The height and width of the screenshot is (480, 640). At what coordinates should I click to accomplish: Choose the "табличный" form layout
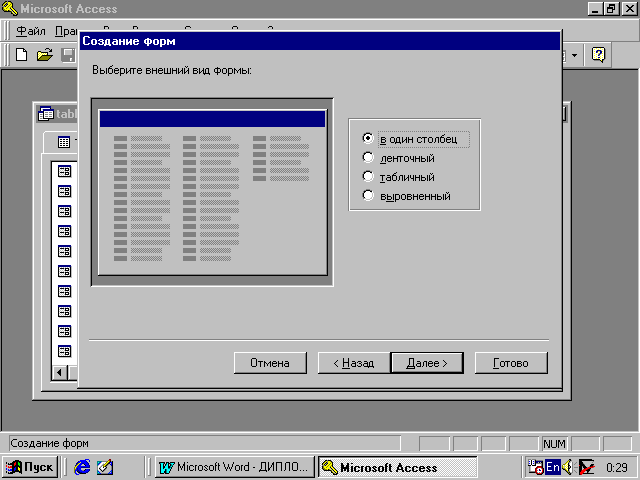tap(369, 177)
